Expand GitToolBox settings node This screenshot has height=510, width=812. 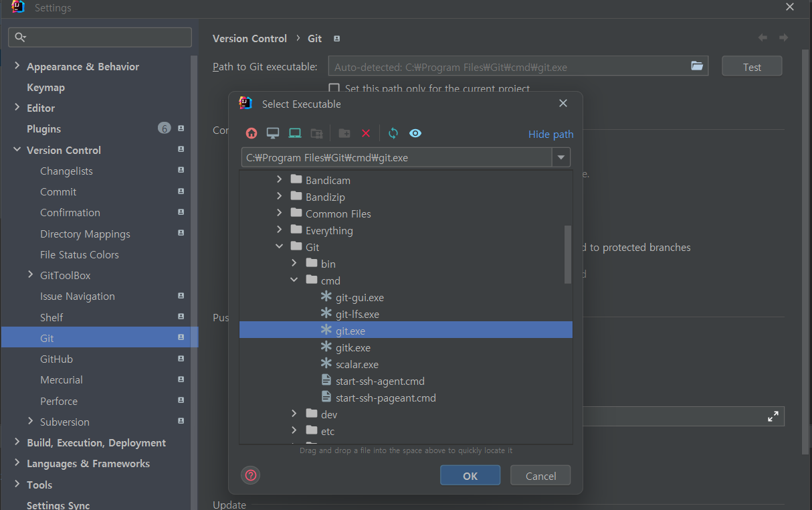pyautogui.click(x=31, y=275)
